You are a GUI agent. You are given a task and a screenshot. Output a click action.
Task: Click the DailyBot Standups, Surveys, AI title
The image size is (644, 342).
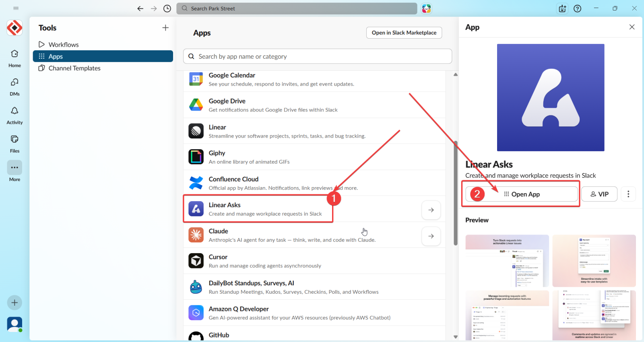pos(252,283)
